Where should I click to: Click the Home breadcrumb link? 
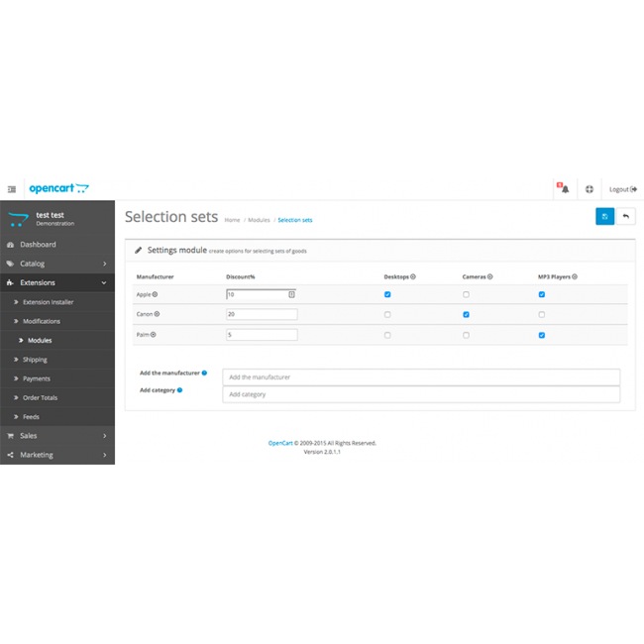coord(232,220)
